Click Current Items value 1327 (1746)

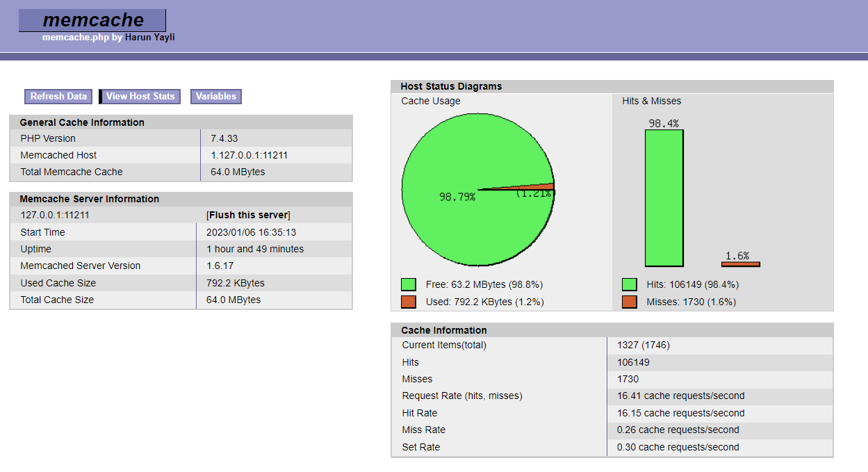644,345
